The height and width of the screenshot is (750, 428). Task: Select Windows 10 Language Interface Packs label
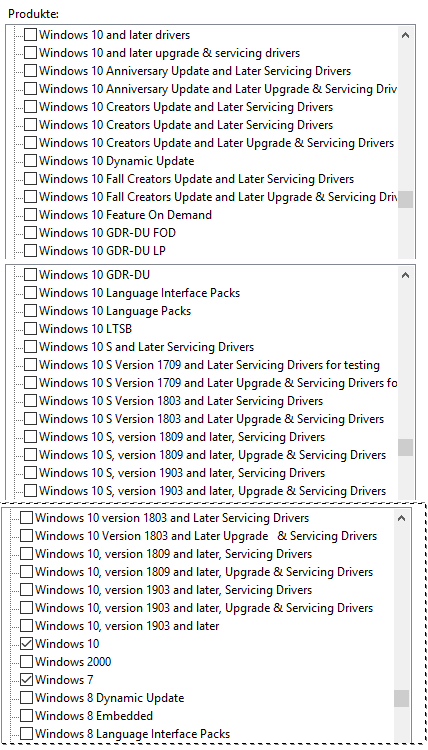pos(140,293)
